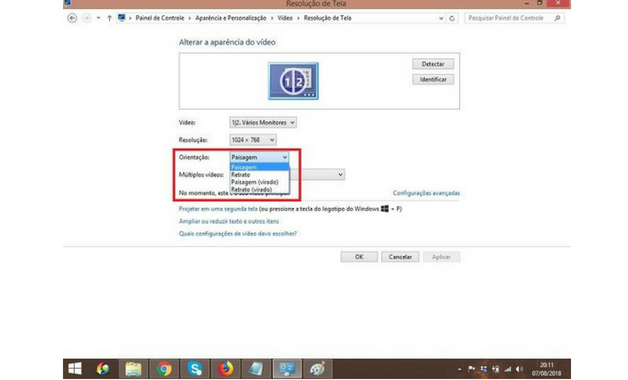Open the recent locations dropdown arrow
This screenshot has height=380, width=628.
[98, 18]
